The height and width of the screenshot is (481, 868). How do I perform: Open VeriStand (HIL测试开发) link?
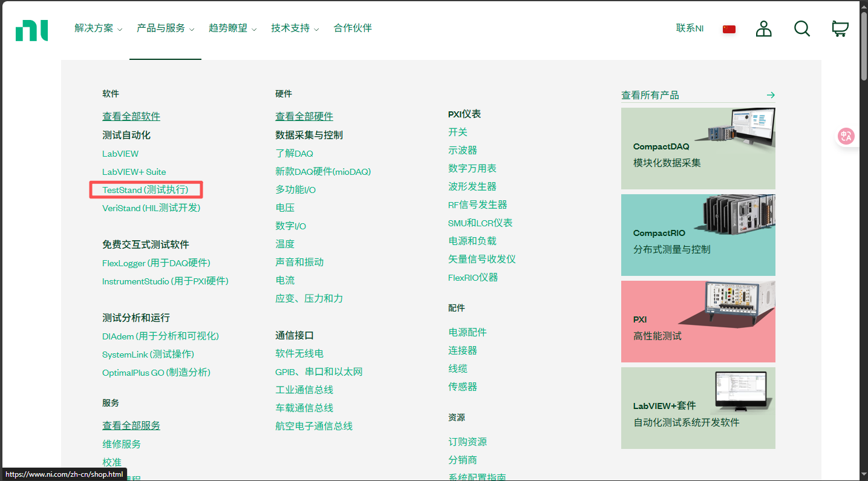(x=151, y=208)
